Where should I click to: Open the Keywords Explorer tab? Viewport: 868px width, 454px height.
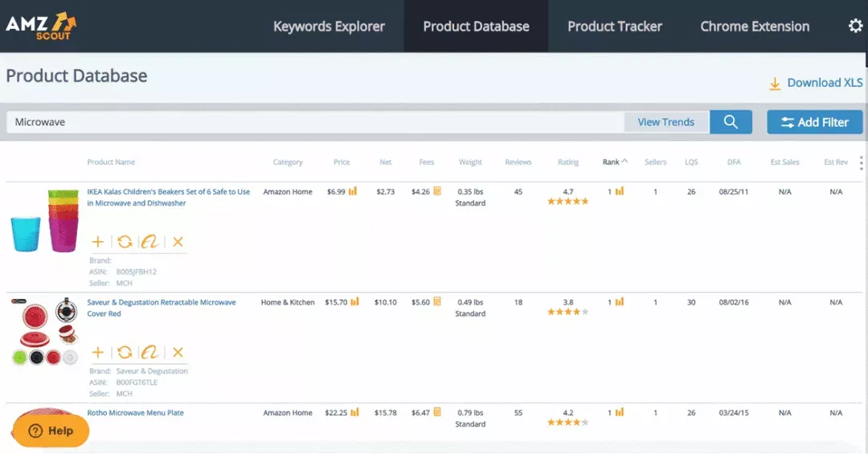[329, 26]
